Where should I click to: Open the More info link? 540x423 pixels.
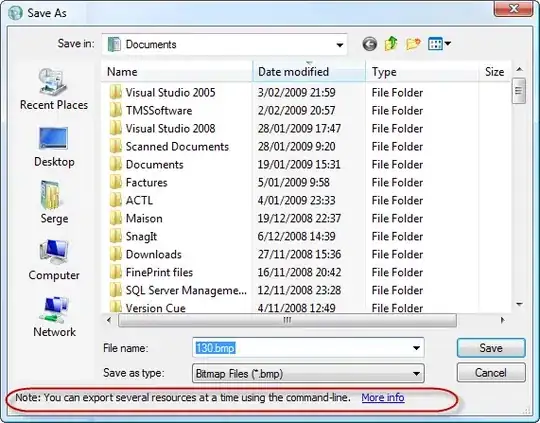(383, 398)
